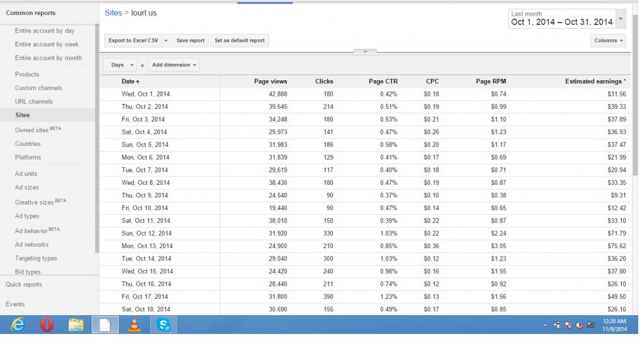
Task: Launch Opera browser from taskbar
Action: tap(46, 325)
